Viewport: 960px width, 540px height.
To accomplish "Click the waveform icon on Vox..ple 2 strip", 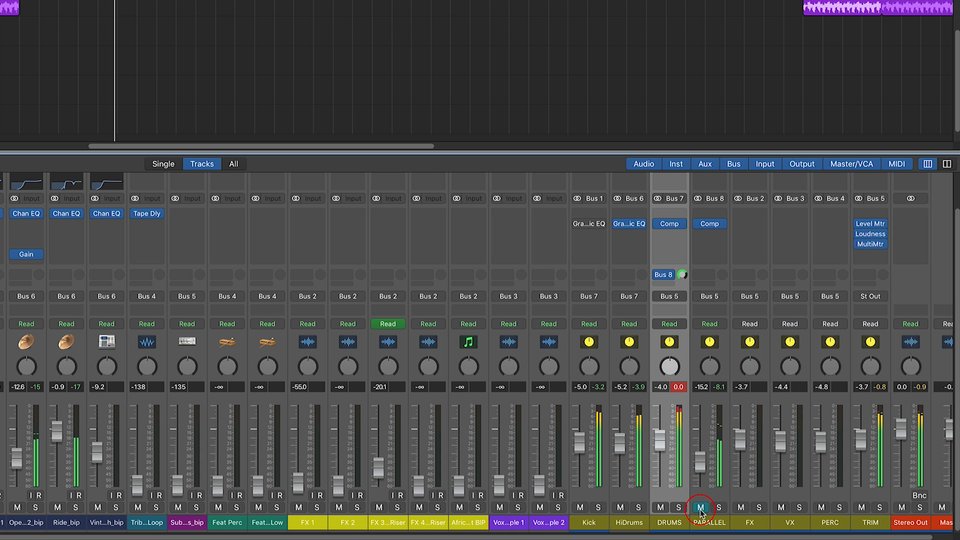I will click(549, 342).
